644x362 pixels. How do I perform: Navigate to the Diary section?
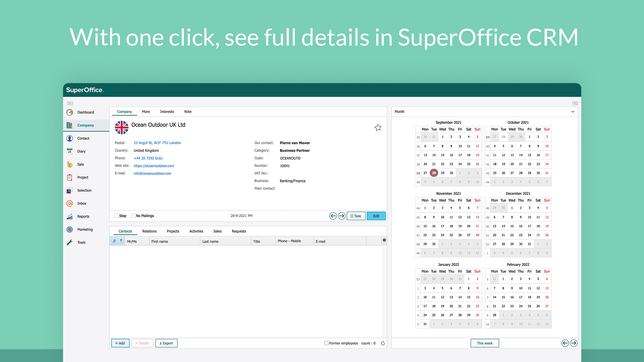(82, 151)
